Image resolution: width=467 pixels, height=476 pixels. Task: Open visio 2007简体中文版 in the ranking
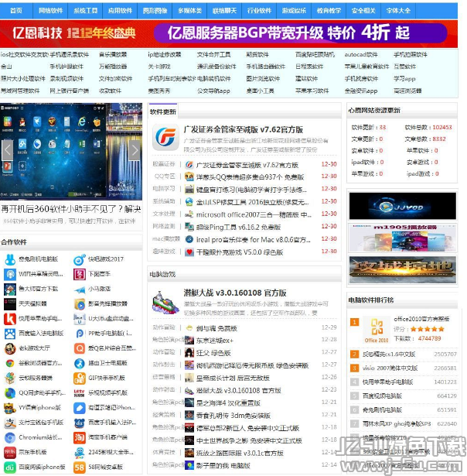(x=390, y=368)
